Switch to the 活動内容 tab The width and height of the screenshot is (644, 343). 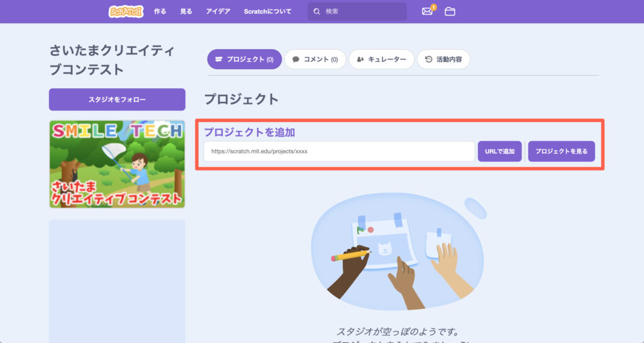pyautogui.click(x=443, y=59)
